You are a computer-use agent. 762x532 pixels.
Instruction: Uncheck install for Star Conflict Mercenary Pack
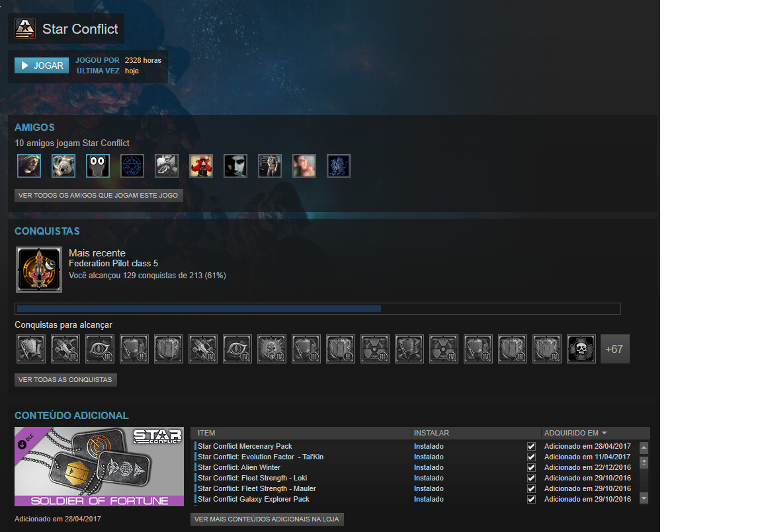[531, 446]
